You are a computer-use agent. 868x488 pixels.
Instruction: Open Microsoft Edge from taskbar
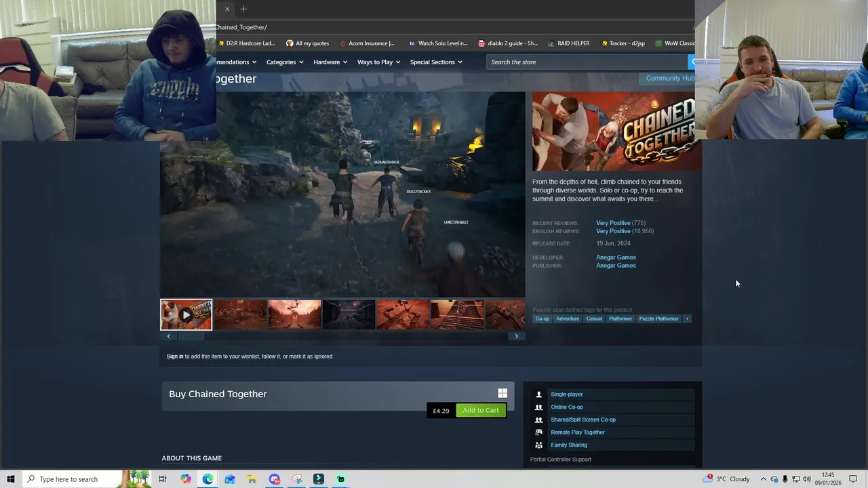tap(208, 479)
